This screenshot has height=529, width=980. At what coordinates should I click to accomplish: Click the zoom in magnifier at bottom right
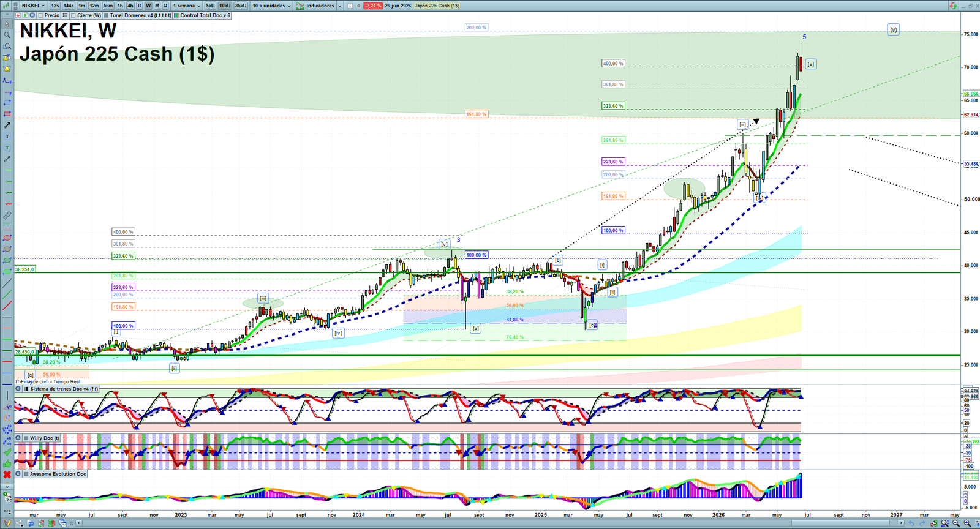[967, 523]
